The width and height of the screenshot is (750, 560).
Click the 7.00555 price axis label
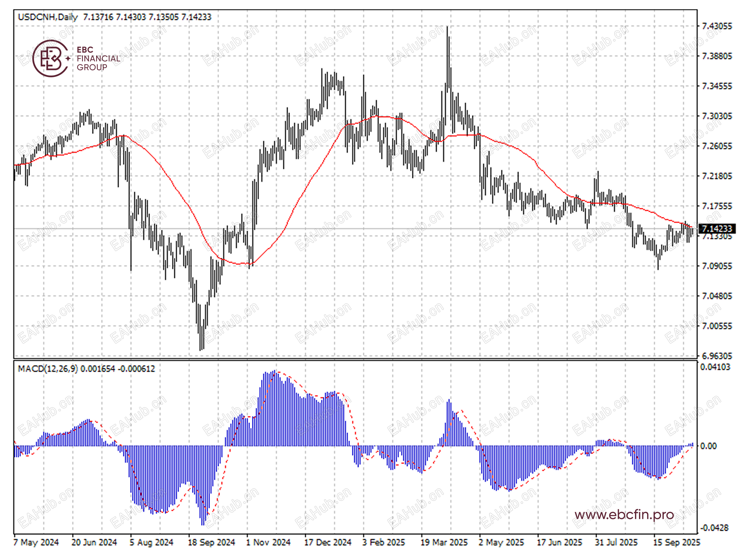tap(716, 326)
